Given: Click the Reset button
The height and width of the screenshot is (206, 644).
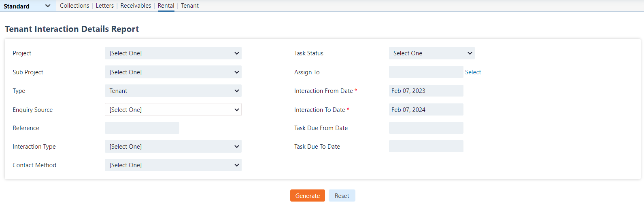Looking at the screenshot, I should point(342,196).
